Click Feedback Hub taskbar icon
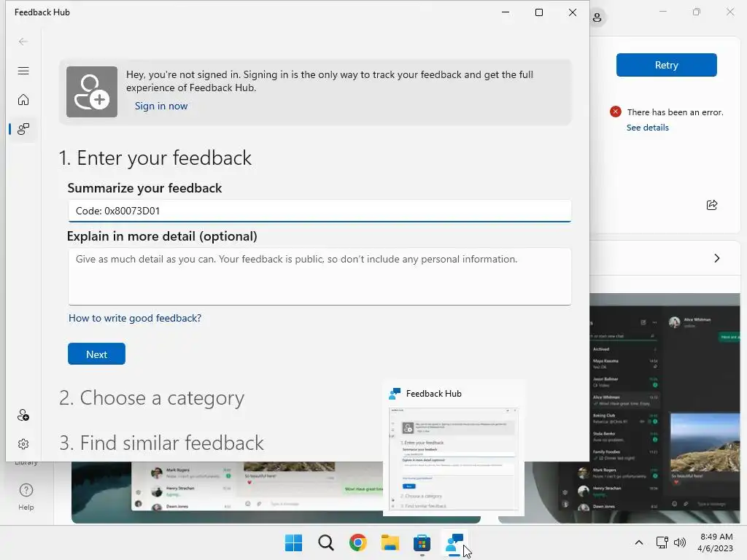 tap(454, 542)
